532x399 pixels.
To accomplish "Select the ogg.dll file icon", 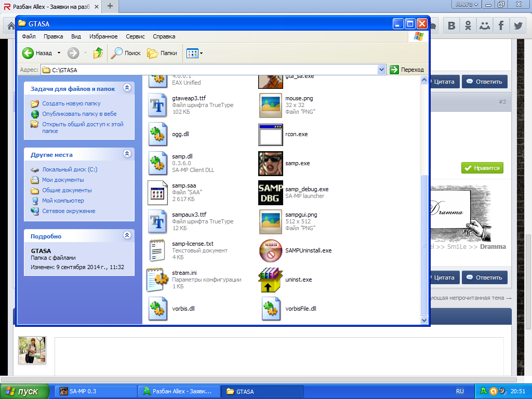I will tap(157, 135).
